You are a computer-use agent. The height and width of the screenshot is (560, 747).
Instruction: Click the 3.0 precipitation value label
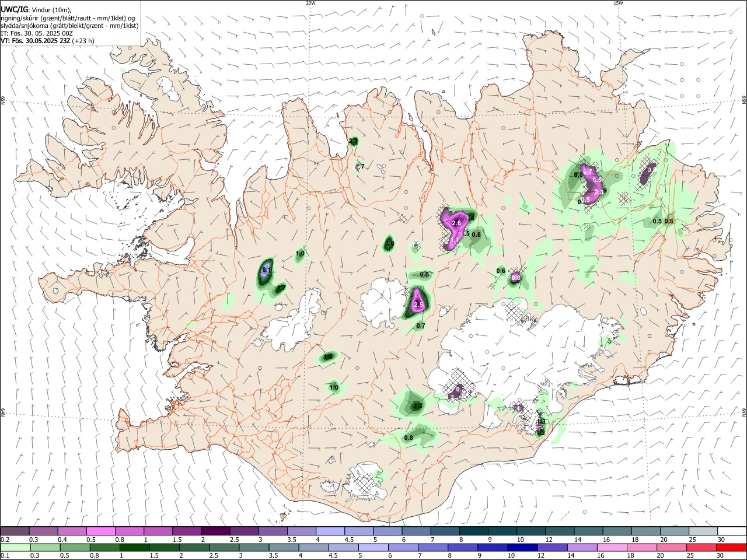[x=389, y=243]
